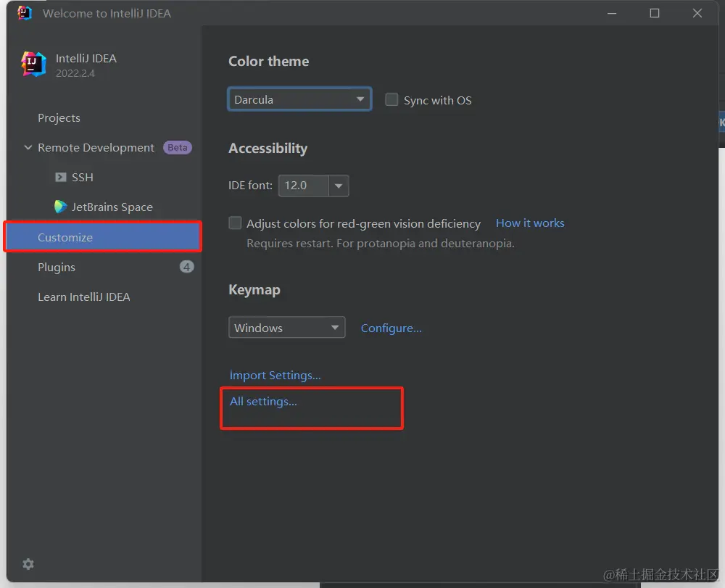Click the How it works link

[x=530, y=223]
